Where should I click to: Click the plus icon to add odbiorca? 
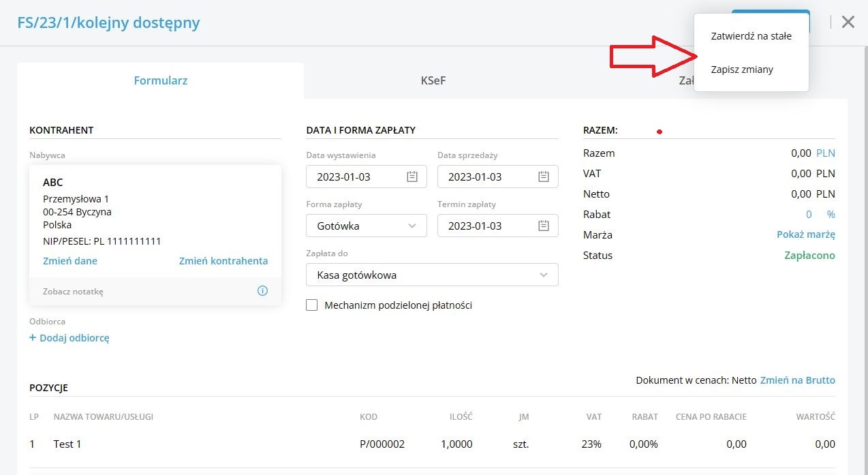tap(33, 337)
